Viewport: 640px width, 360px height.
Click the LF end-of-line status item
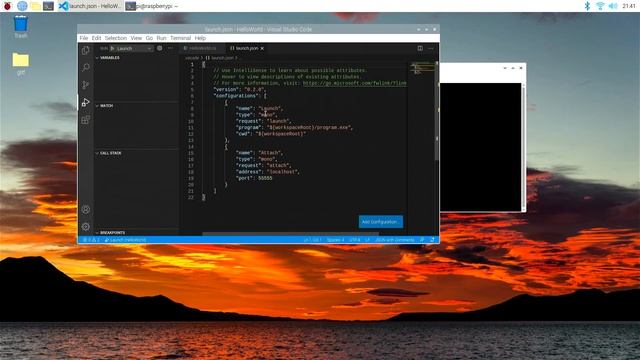(x=367, y=240)
